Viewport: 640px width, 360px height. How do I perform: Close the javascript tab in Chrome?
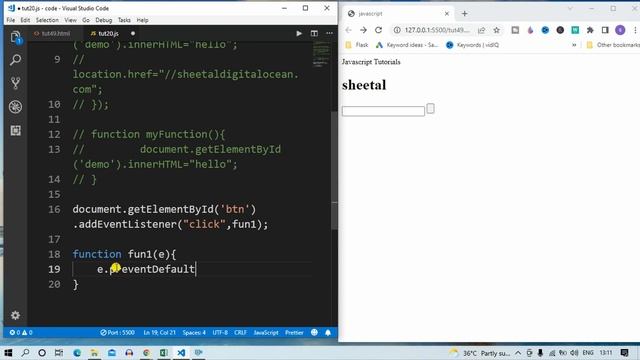(447, 13)
